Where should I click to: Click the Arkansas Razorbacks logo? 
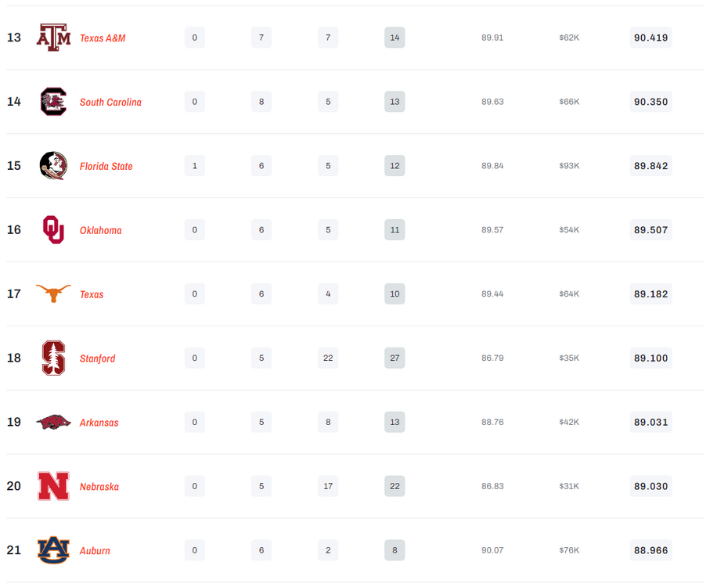tap(53, 422)
